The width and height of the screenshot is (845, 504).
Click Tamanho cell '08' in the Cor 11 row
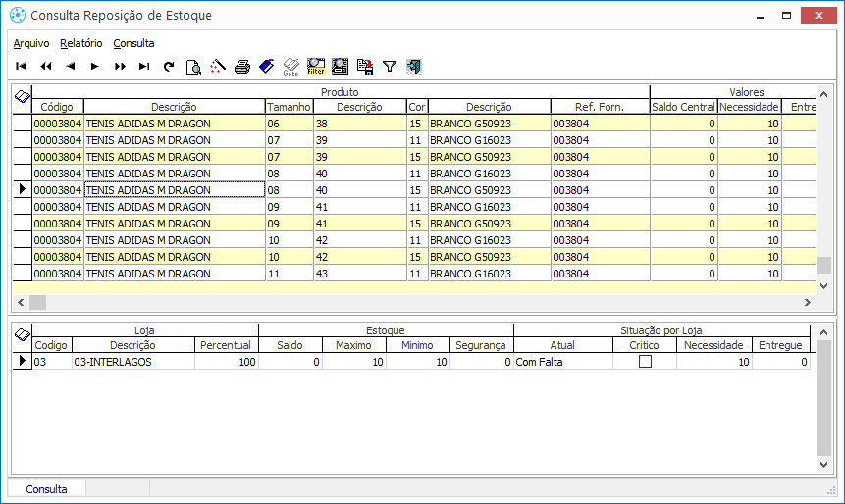290,174
